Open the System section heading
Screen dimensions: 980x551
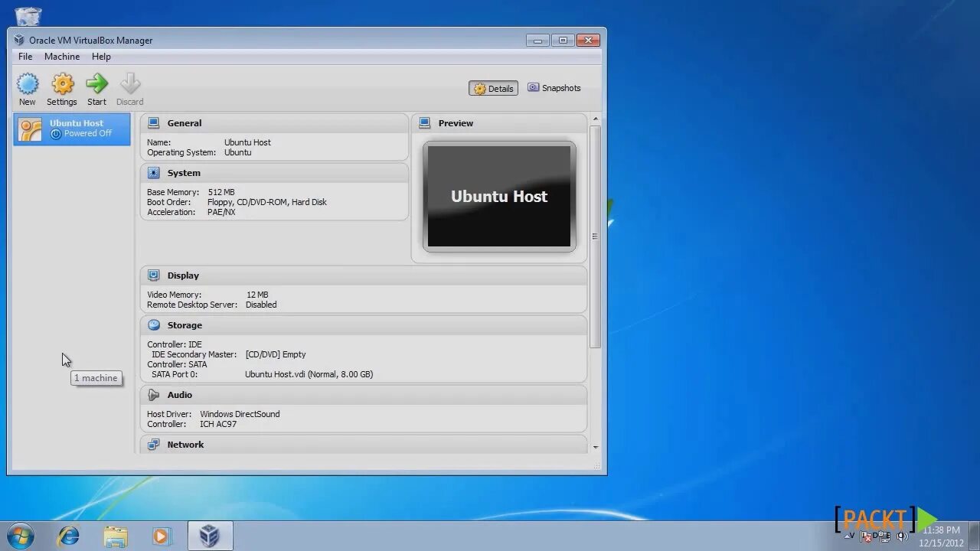point(184,173)
